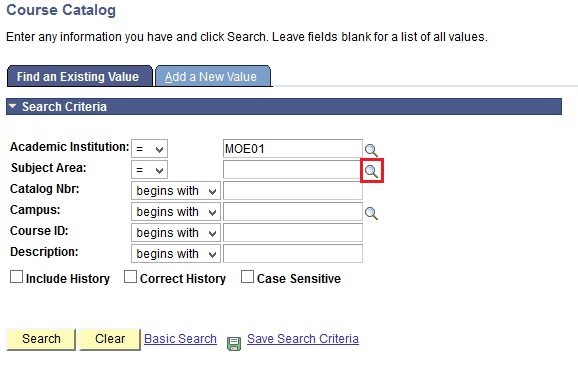Expand Campus begins with dropdown
578x368 pixels.
click(x=176, y=212)
